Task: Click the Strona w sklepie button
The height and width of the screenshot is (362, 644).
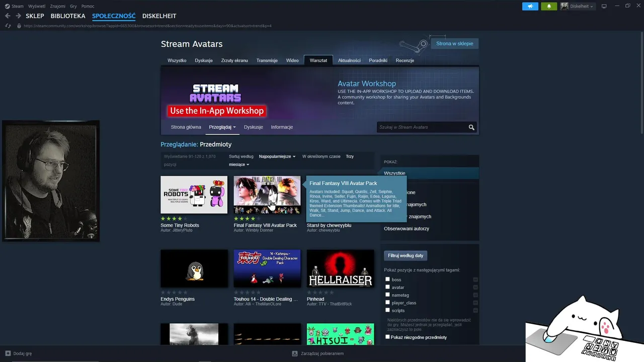Action: point(454,44)
